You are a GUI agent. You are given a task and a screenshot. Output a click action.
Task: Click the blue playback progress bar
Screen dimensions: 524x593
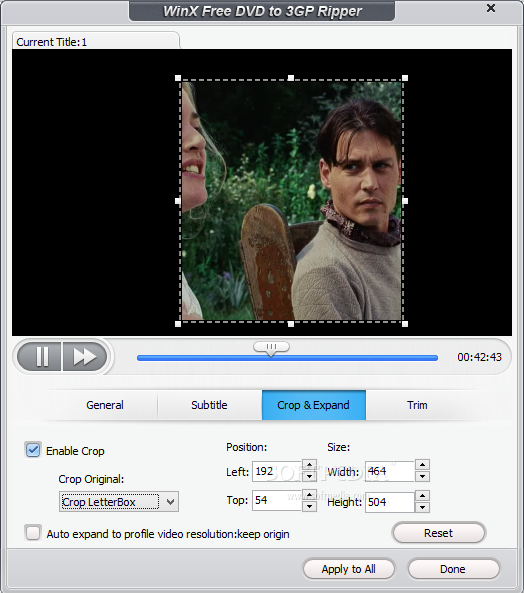(x=287, y=358)
